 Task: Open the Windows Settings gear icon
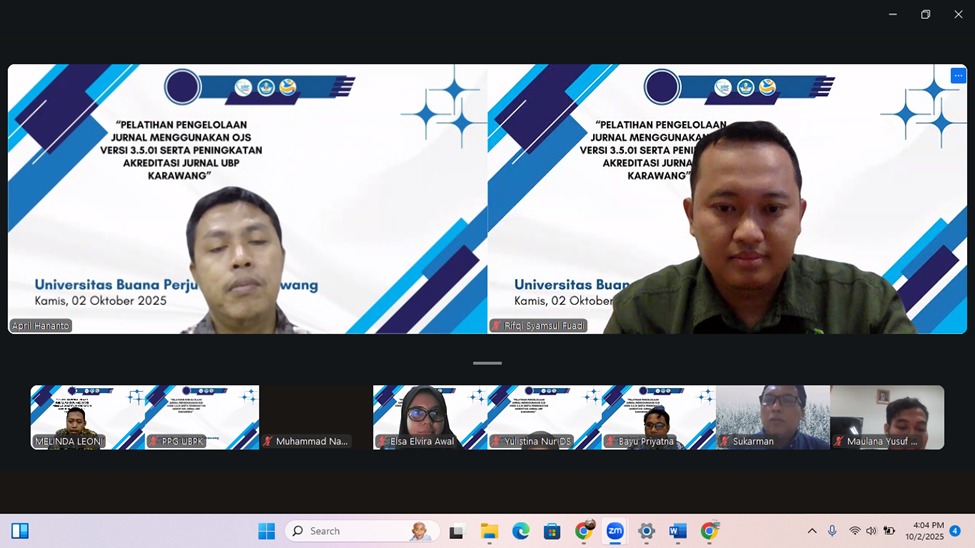pyautogui.click(x=646, y=531)
